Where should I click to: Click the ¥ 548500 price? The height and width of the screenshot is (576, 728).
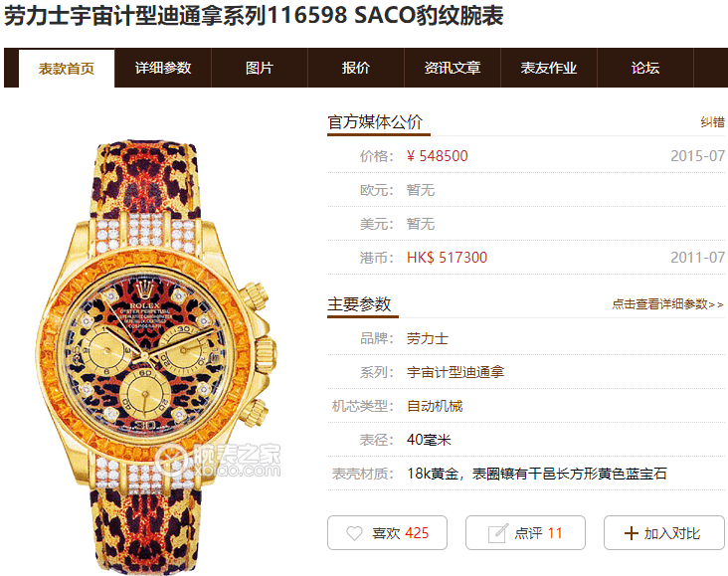pos(438,156)
